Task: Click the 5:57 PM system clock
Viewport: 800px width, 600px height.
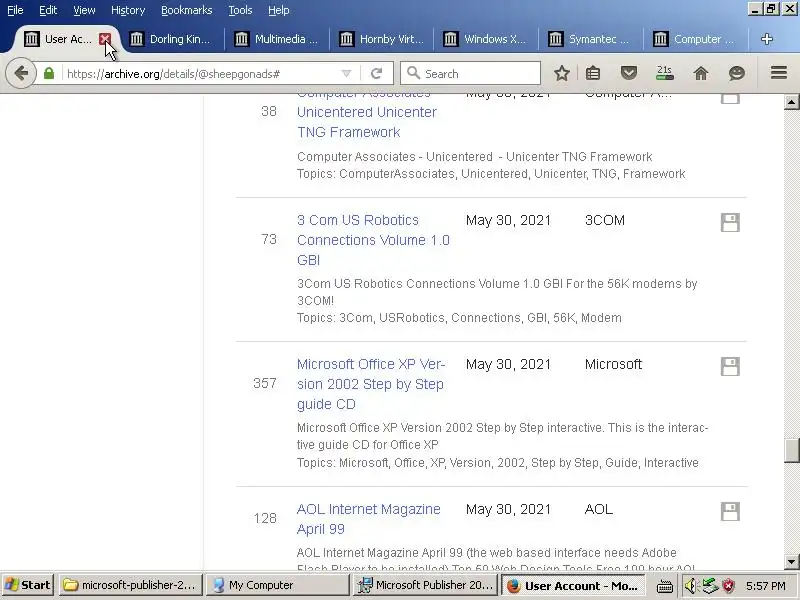Action: [x=765, y=586]
